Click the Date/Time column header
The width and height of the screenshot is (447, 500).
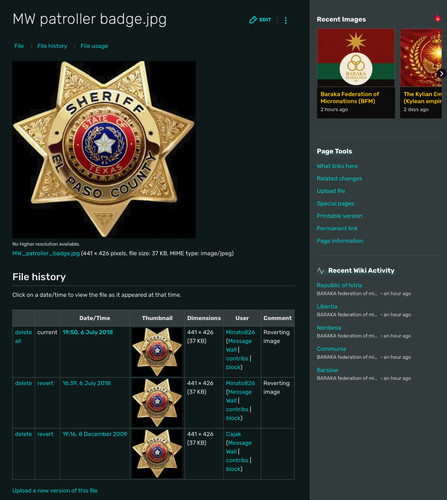pyautogui.click(x=95, y=318)
